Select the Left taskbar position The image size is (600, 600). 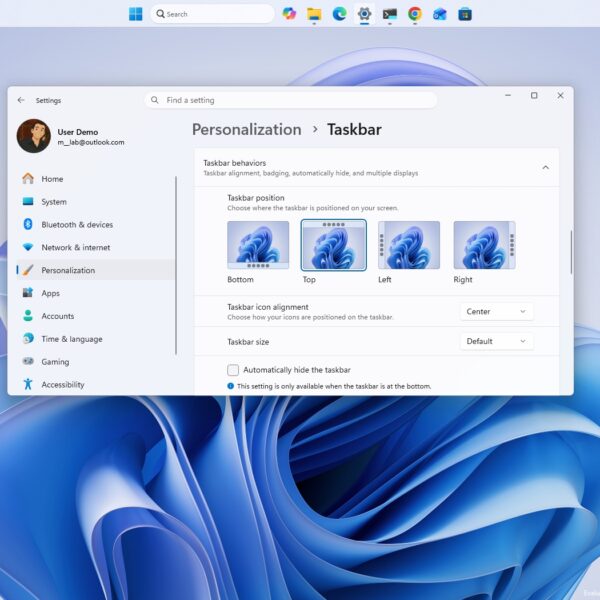(409, 245)
